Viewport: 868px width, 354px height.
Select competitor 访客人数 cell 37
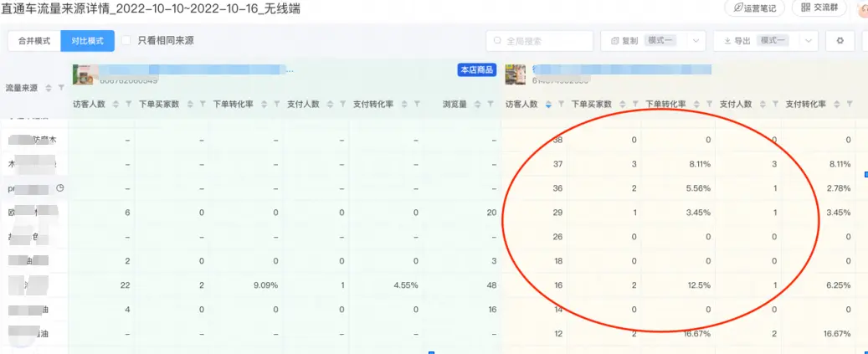pos(558,164)
